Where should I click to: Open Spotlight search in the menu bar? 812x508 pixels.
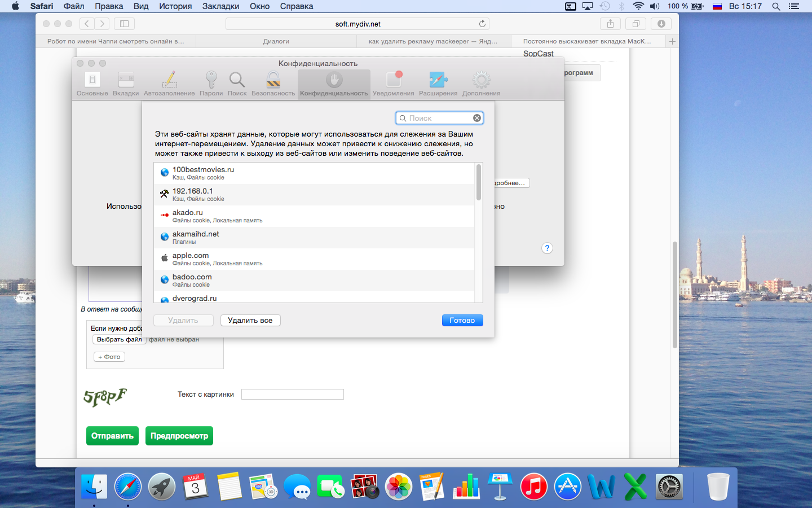(776, 6)
